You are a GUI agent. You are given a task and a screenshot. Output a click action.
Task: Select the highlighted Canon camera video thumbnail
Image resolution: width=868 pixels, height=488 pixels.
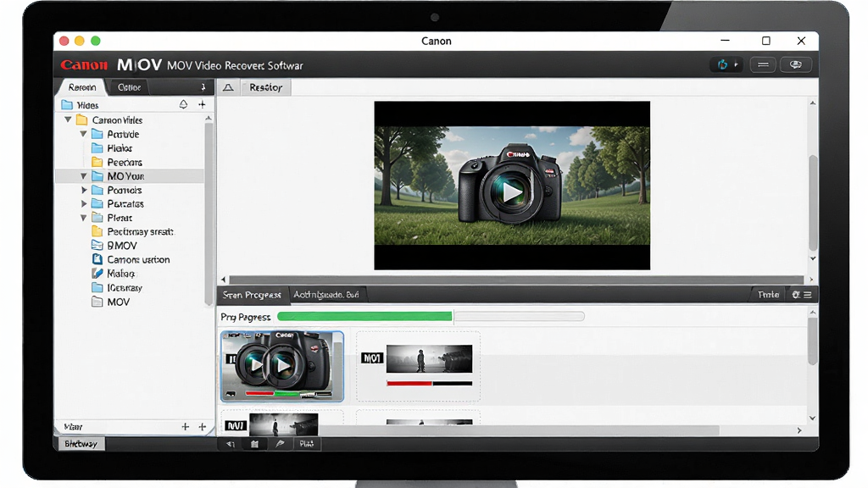tap(282, 366)
